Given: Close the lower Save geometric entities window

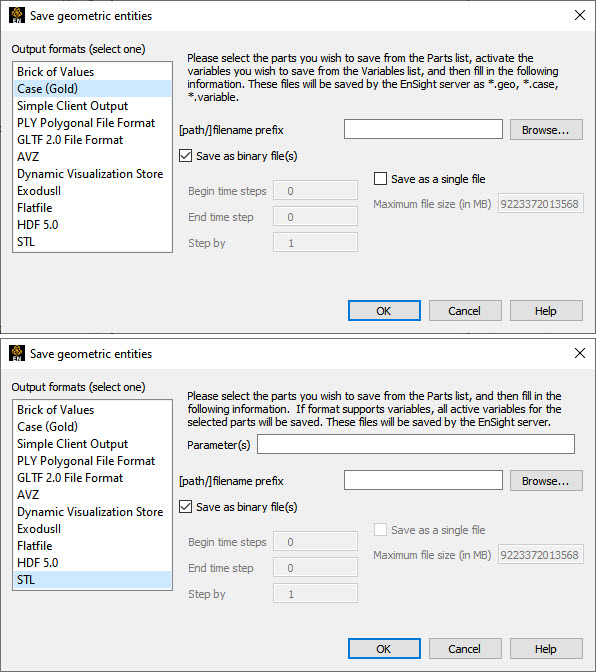Looking at the screenshot, I should (580, 353).
